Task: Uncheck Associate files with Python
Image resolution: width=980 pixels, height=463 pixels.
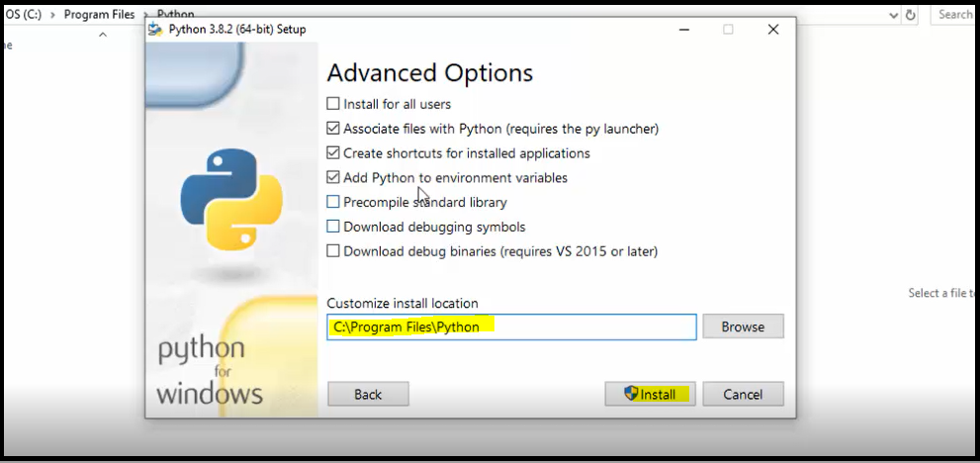Action: (x=333, y=129)
